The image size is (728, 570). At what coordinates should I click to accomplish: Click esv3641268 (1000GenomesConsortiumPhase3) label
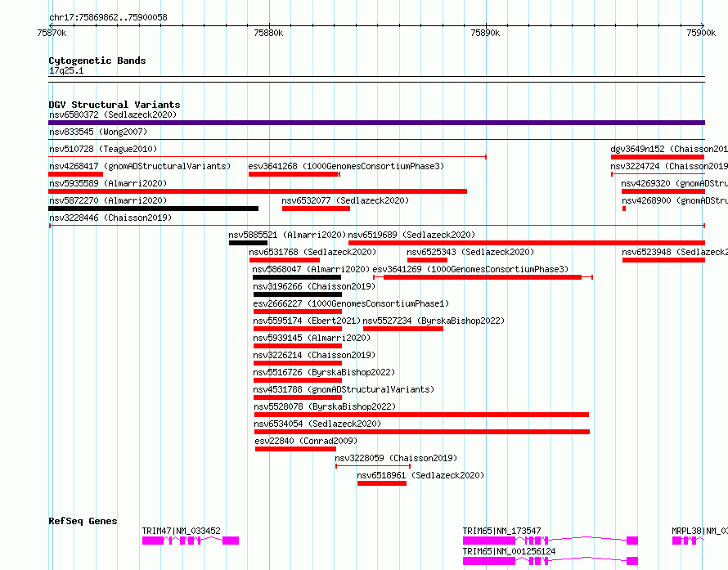pos(346,166)
